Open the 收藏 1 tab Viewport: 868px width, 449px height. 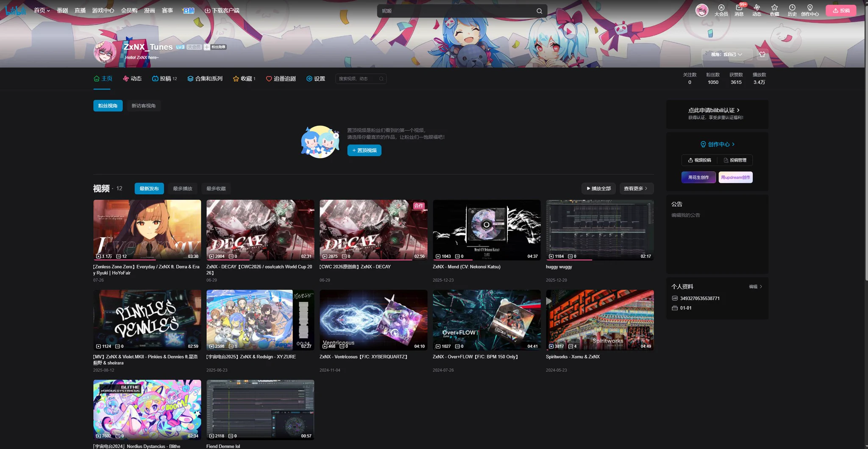tap(244, 79)
